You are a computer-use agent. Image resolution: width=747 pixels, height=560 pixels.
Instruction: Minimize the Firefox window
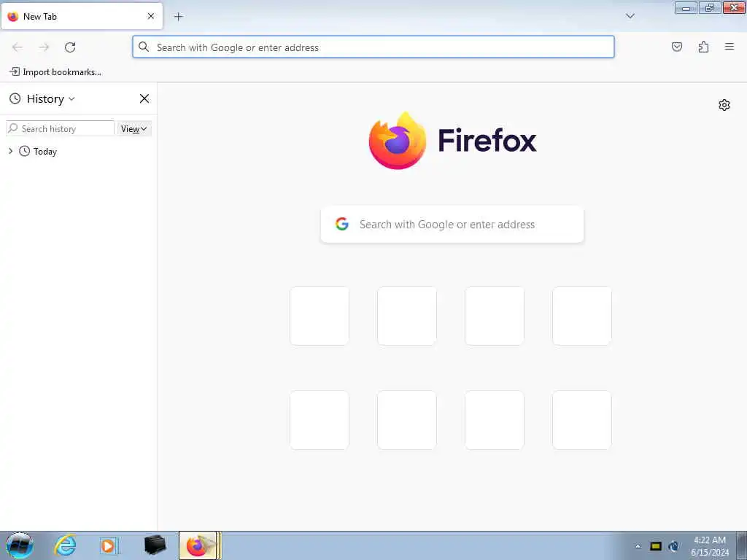click(x=686, y=7)
